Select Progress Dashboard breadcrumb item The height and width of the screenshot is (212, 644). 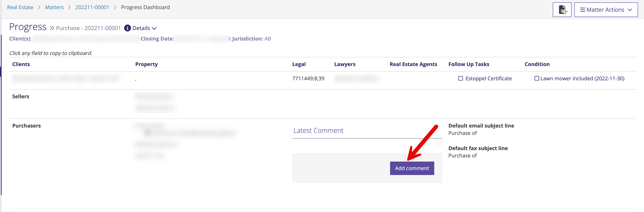[x=145, y=7]
